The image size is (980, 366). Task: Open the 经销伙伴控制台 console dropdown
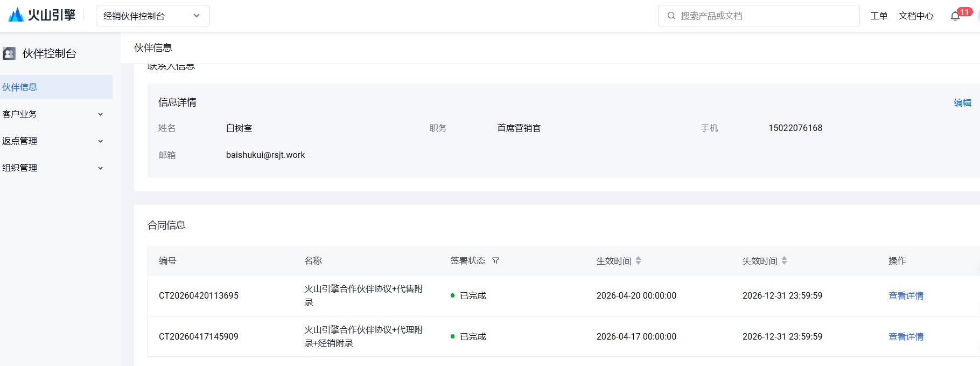click(x=152, y=16)
